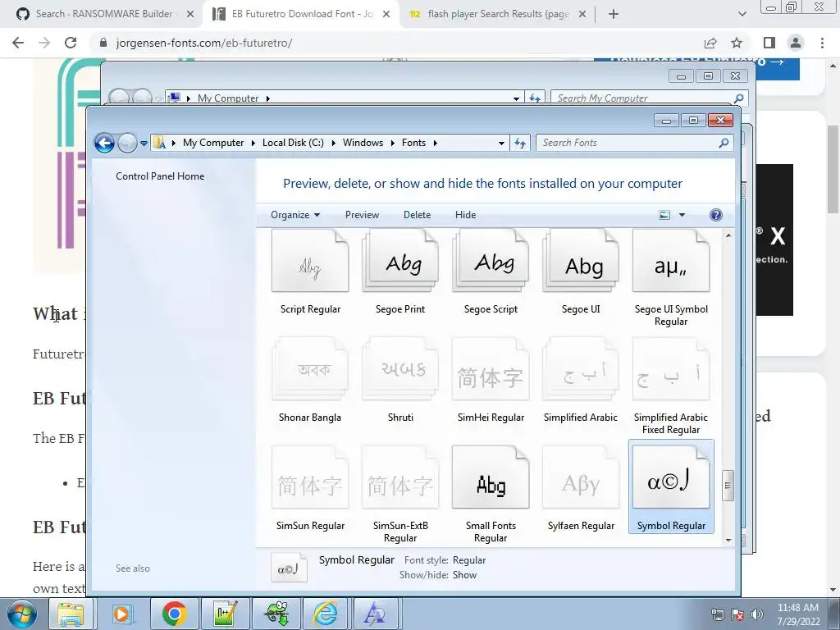840x630 pixels.
Task: Click Local Disk (C:) in breadcrumb path
Action: (293, 143)
